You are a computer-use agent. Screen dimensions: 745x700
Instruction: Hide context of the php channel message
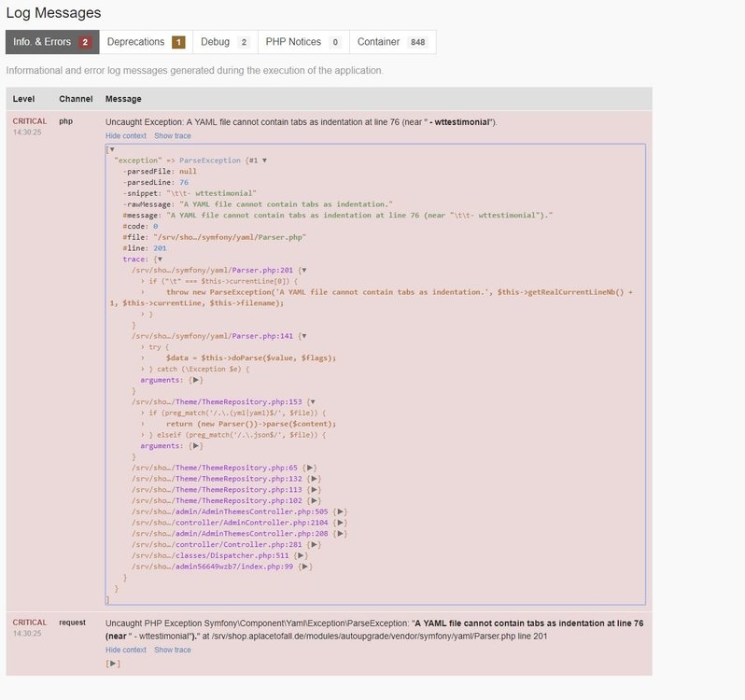click(126, 136)
